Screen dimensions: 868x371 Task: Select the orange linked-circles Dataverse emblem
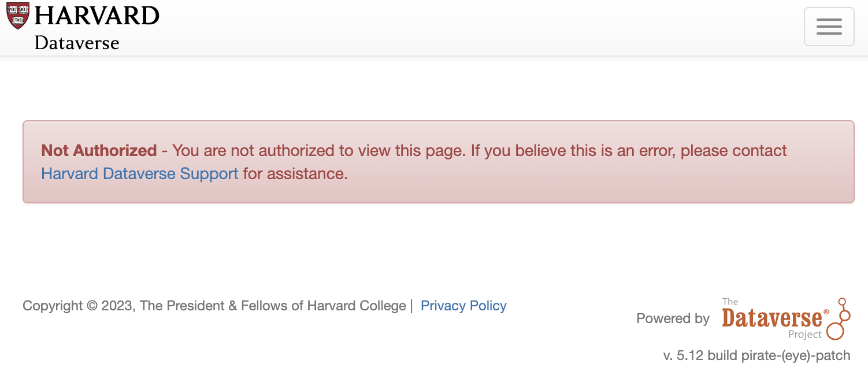click(x=837, y=318)
